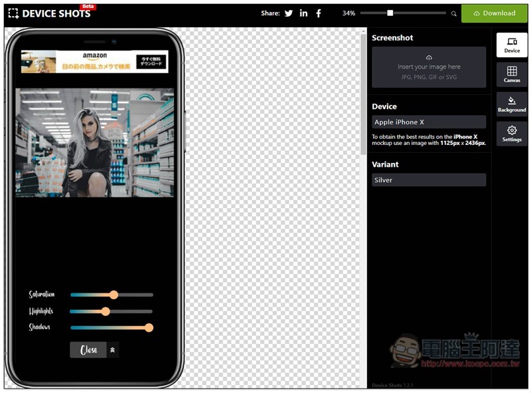The width and height of the screenshot is (532, 393).
Task: Open the Device panel tab
Action: click(x=511, y=45)
